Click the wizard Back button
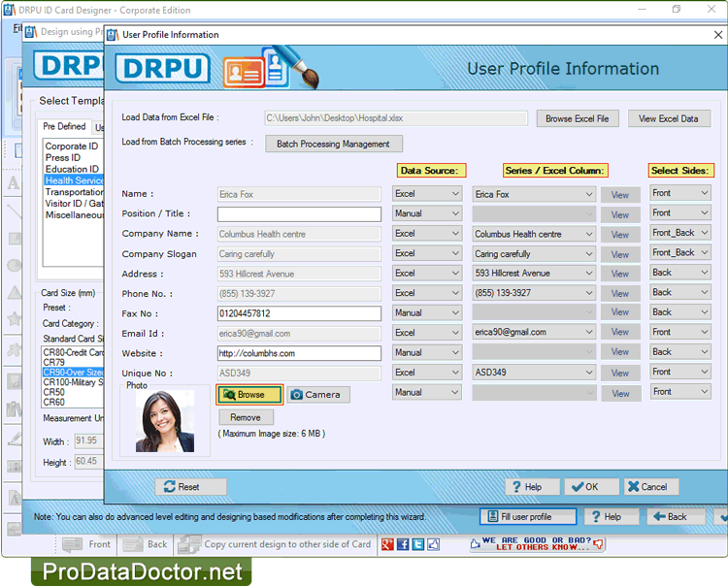The width and height of the screenshot is (728, 586). [x=676, y=517]
